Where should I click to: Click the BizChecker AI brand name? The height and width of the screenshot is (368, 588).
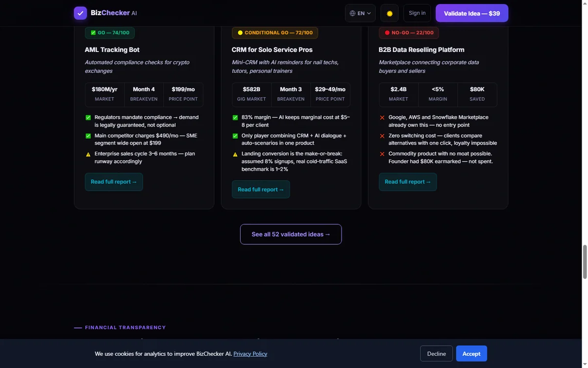[x=114, y=13]
